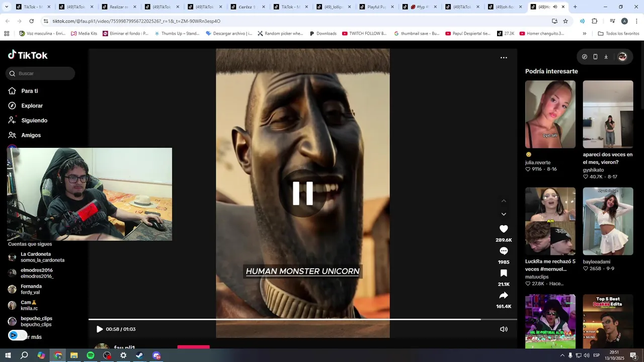Reload the page in Chrome
This screenshot has width=644, height=362.
[x=31, y=21]
